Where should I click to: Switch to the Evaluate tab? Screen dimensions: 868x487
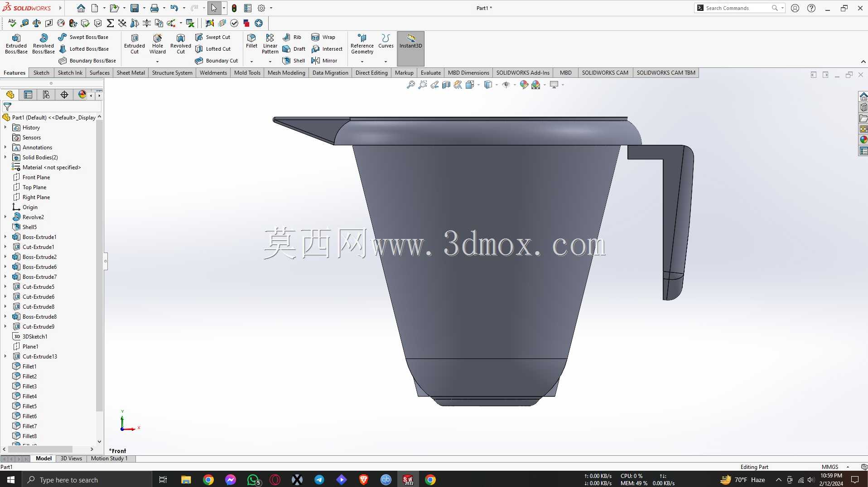430,73
